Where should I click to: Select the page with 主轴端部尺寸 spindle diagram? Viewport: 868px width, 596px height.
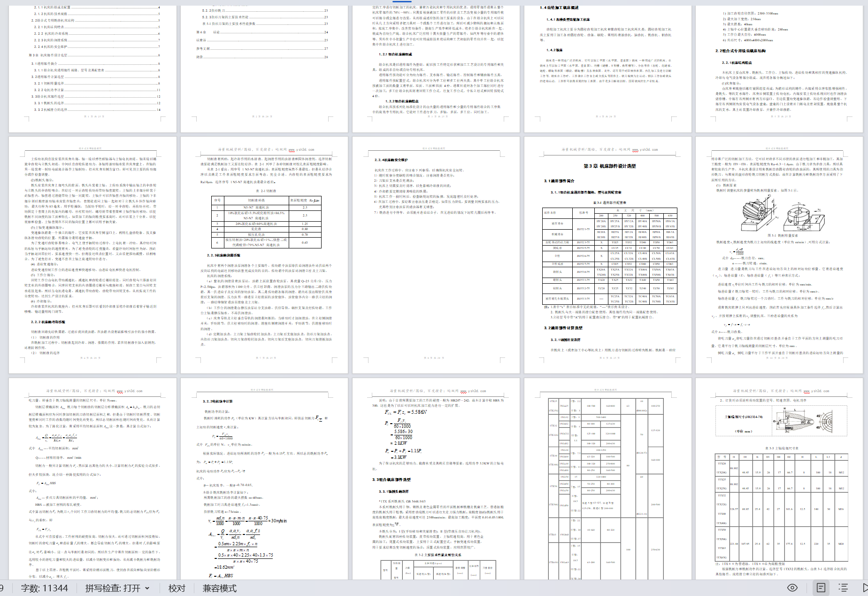779,479
